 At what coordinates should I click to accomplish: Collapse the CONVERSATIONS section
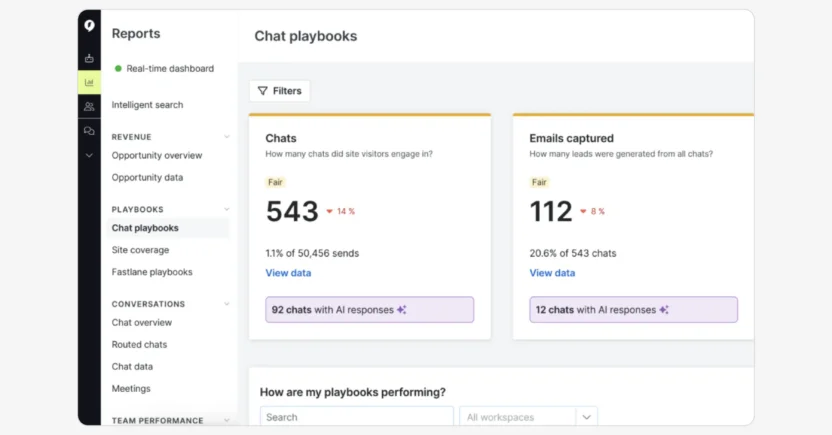pyautogui.click(x=227, y=304)
